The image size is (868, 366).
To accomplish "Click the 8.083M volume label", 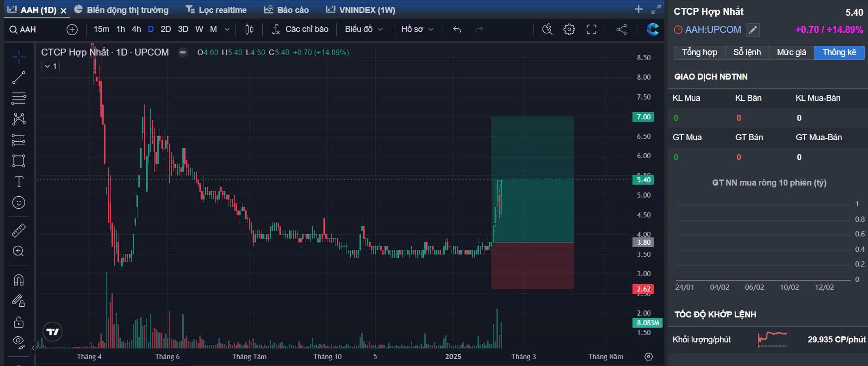I will [648, 323].
